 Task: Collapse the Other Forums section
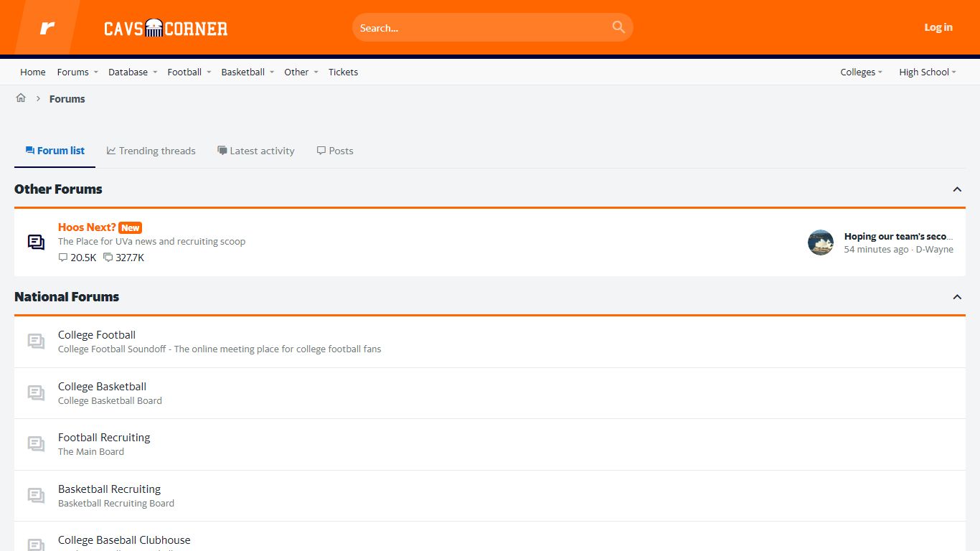point(957,189)
